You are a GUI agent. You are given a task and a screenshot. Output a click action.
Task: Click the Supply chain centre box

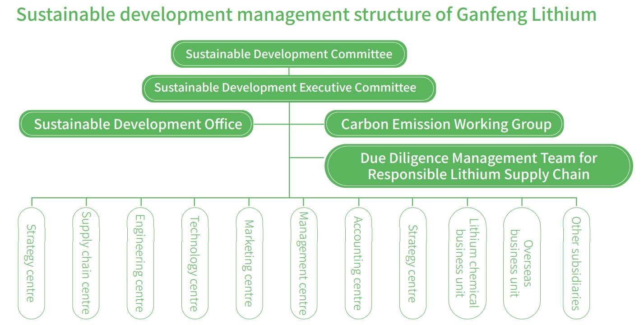tap(86, 263)
